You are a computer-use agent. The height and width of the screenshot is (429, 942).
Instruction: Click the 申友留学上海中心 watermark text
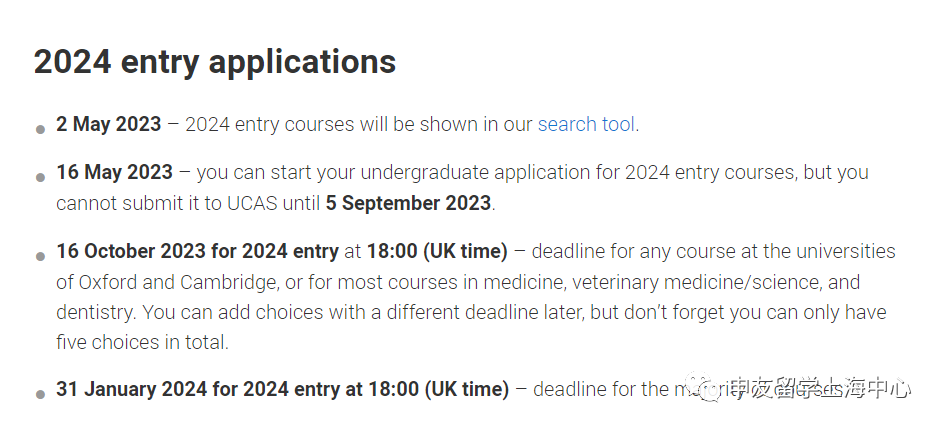tap(820, 389)
